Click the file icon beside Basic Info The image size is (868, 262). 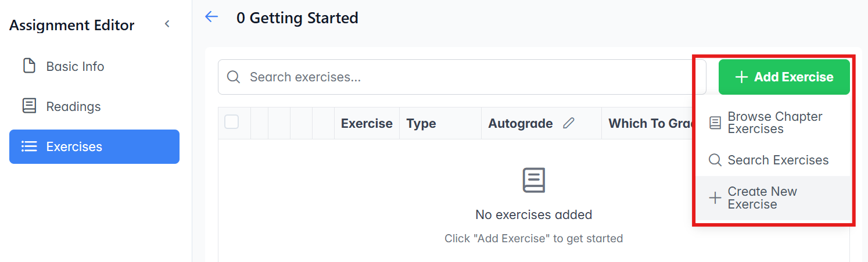point(29,66)
